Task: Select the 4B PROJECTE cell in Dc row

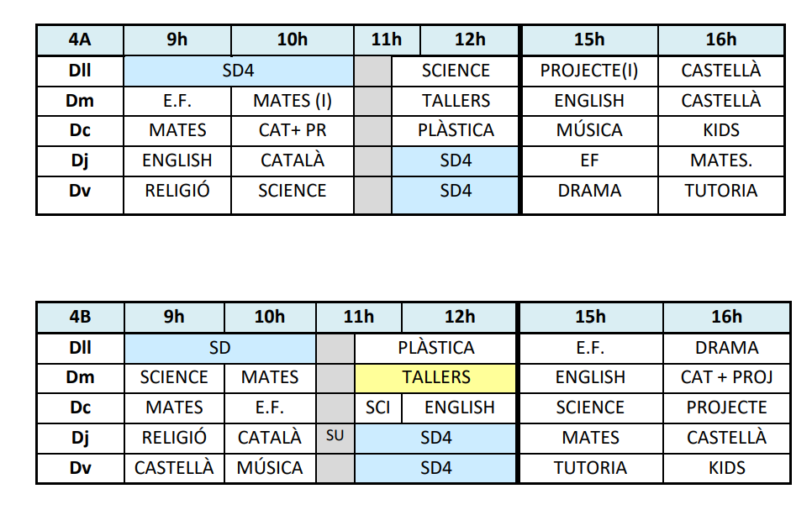Action: click(726, 407)
